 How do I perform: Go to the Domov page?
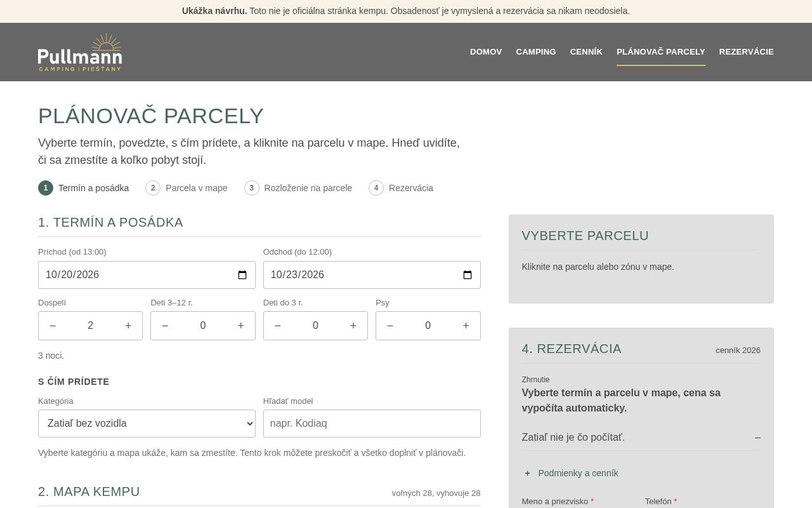coord(486,52)
